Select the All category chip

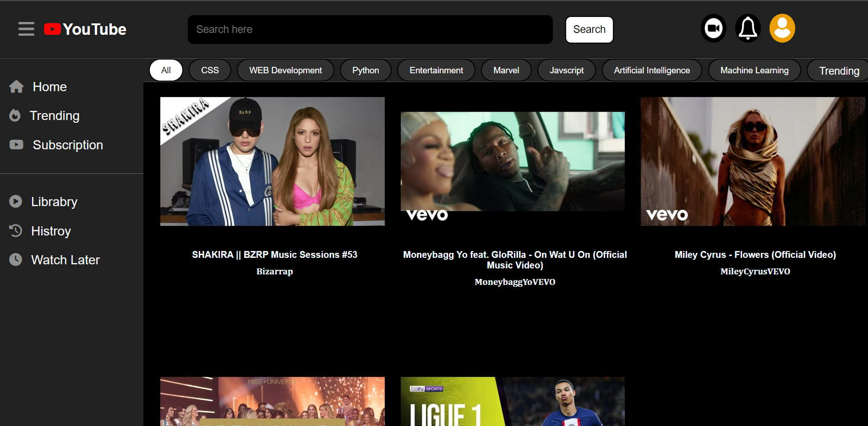coord(166,71)
